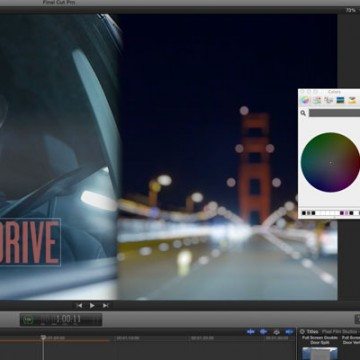Switch to color sliders tab in Colors window
Screen dimensions: 360x360
point(317,100)
